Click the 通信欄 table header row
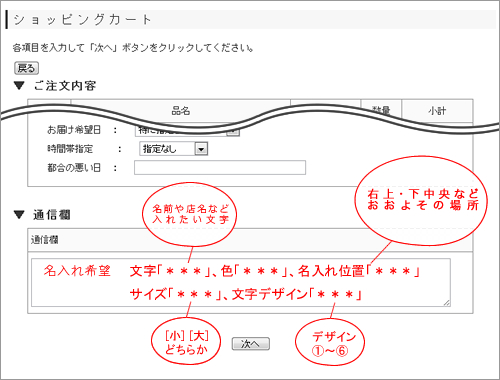 coord(250,240)
